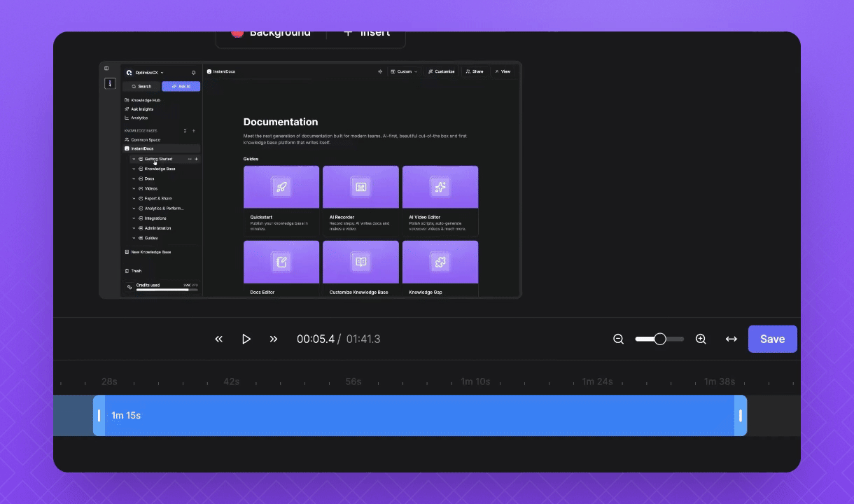Click the Documentation heading text
854x504 pixels.
pos(281,122)
